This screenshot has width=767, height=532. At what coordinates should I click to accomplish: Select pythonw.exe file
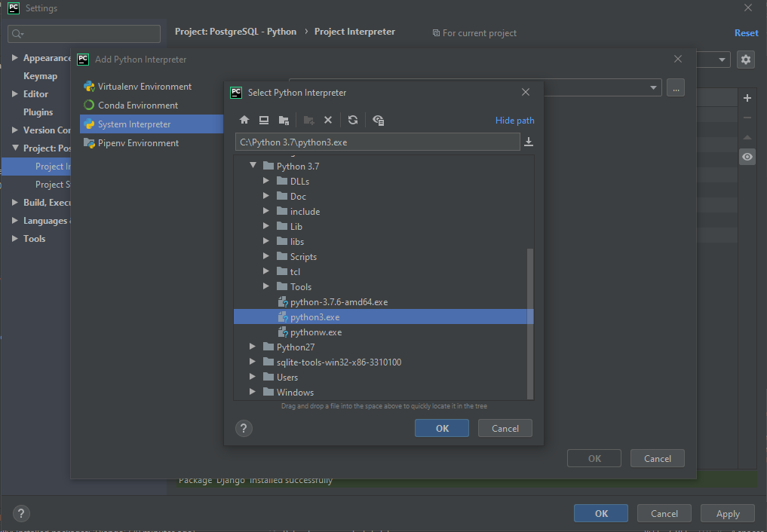tap(316, 332)
